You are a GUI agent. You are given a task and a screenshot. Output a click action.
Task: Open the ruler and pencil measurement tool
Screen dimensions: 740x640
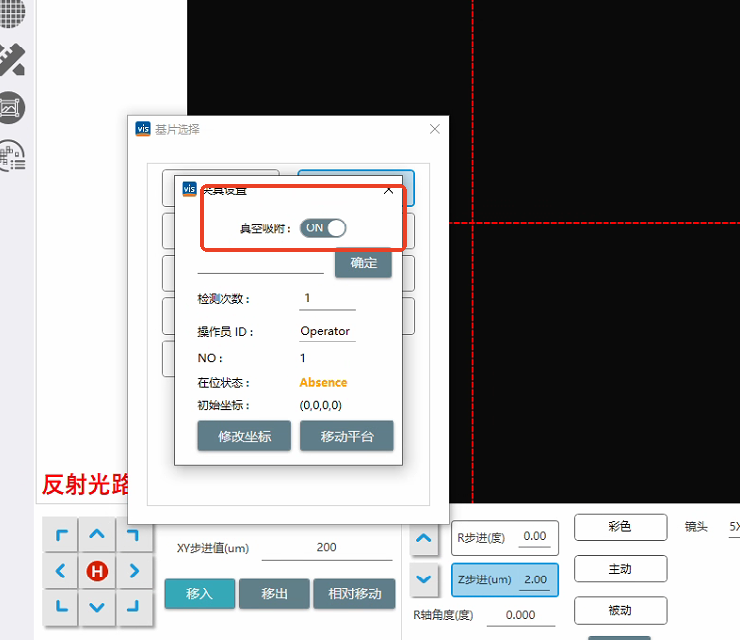point(11,60)
